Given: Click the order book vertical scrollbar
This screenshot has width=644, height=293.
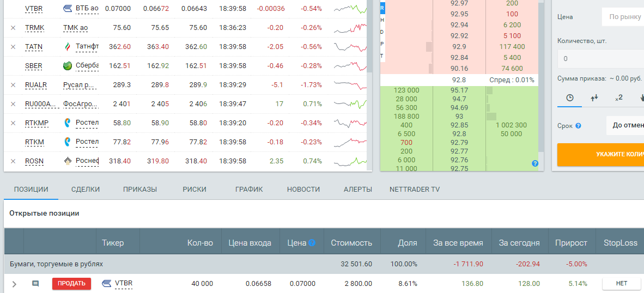Looking at the screenshot, I should pos(541,78).
